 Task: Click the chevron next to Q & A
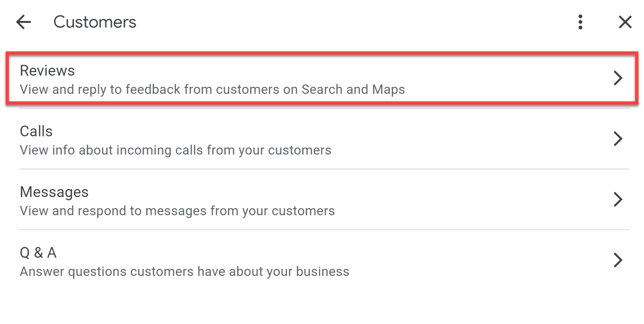(618, 260)
